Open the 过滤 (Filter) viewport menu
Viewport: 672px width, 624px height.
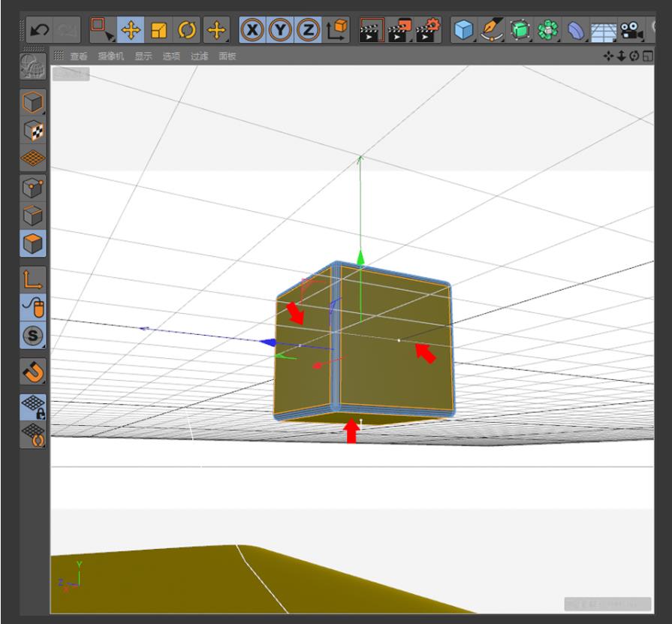pos(198,56)
